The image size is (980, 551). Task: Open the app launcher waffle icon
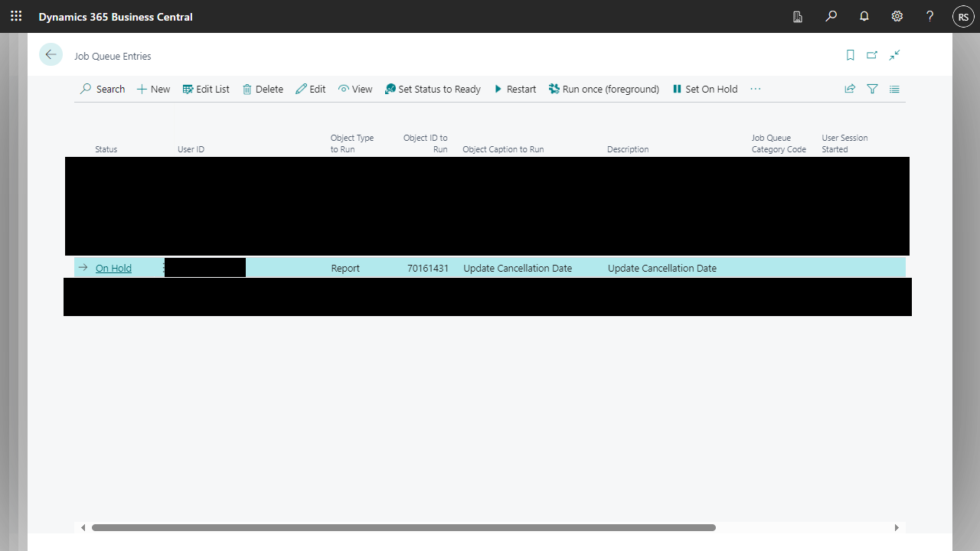[16, 16]
